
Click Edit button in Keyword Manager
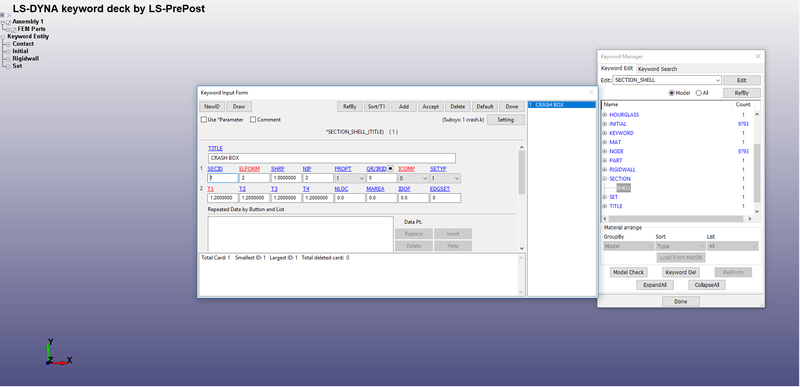[x=742, y=80]
